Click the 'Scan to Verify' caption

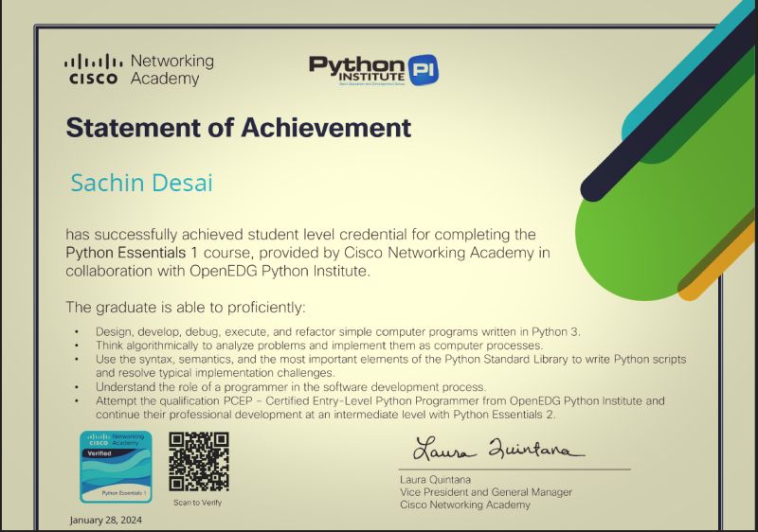[197, 503]
